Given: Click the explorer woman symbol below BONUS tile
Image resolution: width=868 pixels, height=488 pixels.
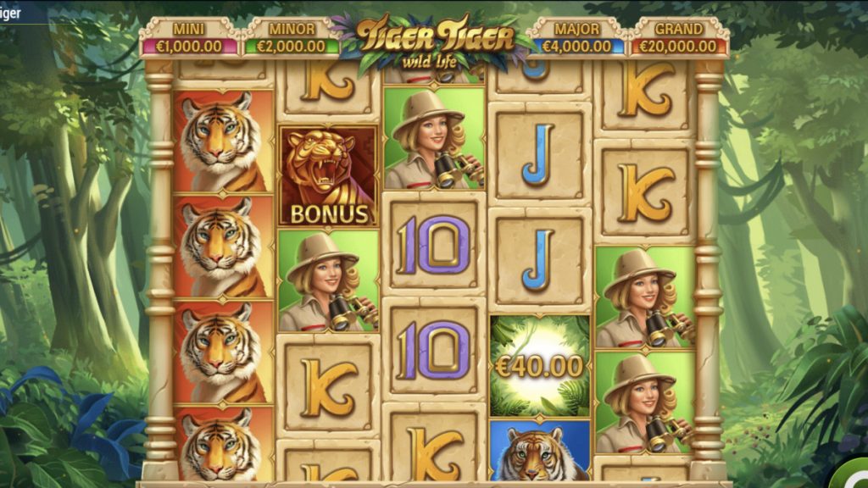Looking at the screenshot, I should [x=328, y=280].
